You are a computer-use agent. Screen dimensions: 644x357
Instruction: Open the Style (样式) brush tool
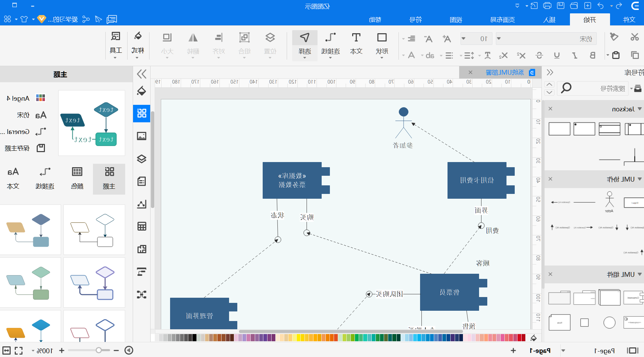pos(138,45)
